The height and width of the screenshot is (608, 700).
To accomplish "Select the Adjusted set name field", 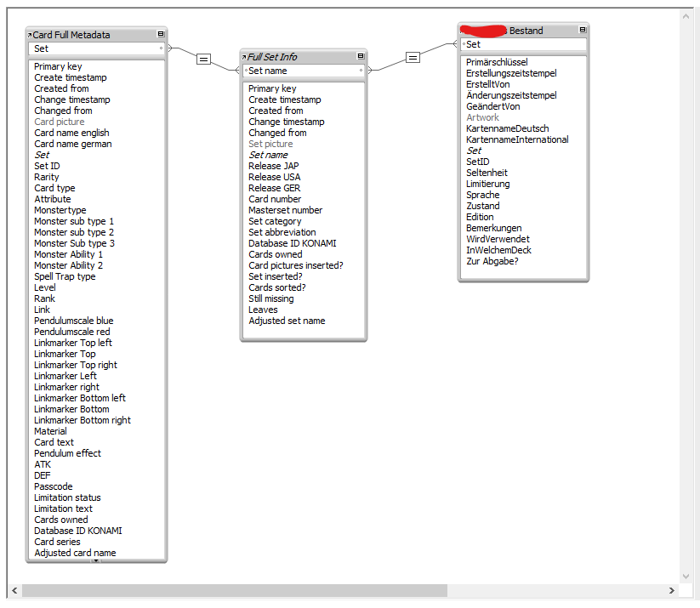I will tap(287, 321).
